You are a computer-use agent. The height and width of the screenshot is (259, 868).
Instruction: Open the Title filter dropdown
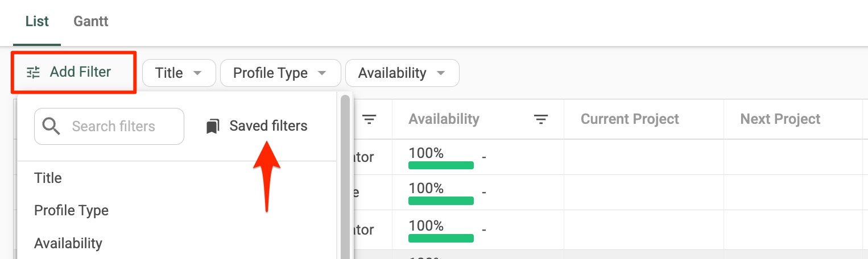pyautogui.click(x=179, y=73)
